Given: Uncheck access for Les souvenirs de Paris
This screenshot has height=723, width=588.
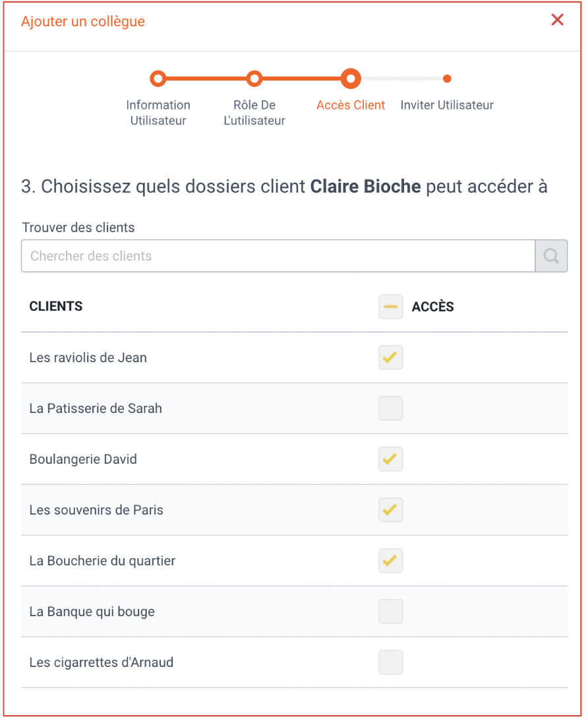Looking at the screenshot, I should 391,509.
